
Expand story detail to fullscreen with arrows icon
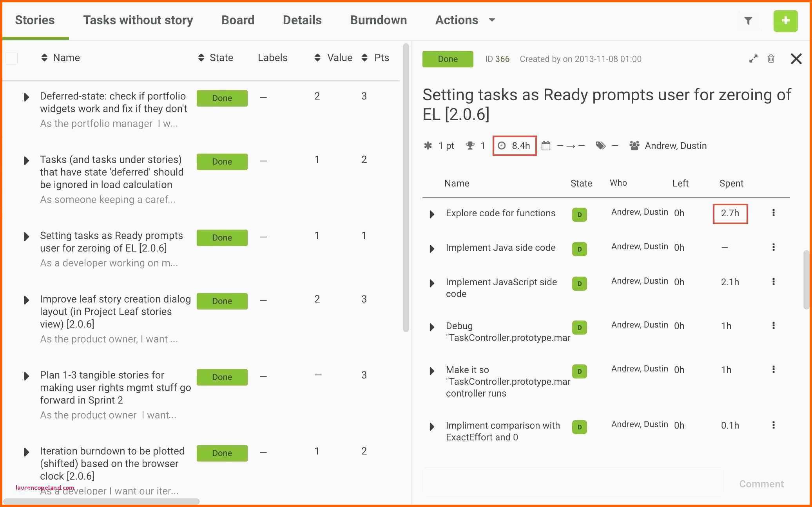pyautogui.click(x=753, y=59)
